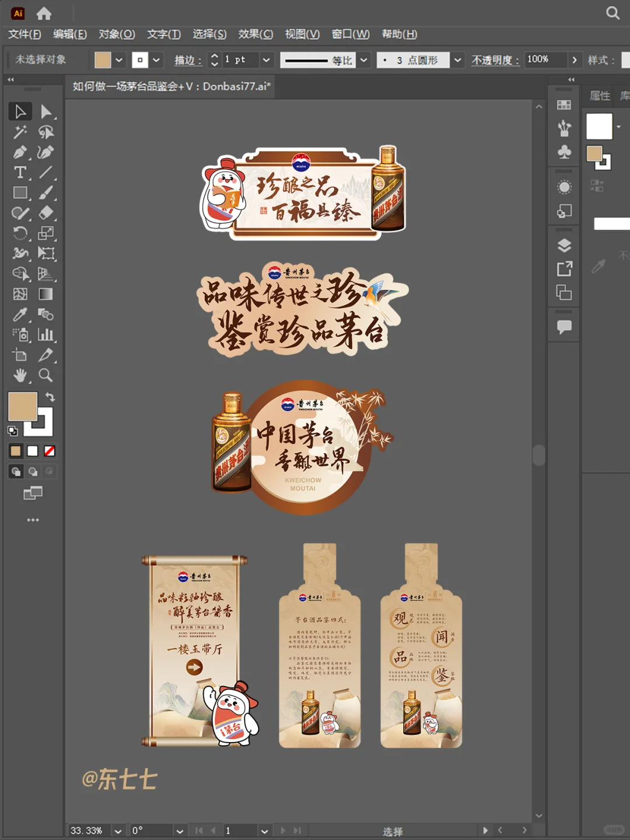Open the stroke weight dropdown
Image resolution: width=630 pixels, height=840 pixels.
coord(266,60)
